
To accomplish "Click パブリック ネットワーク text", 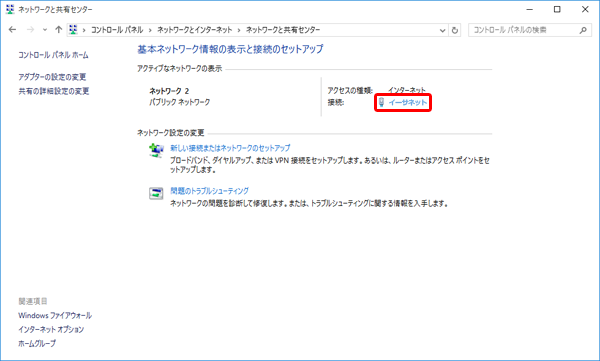I will pos(179,102).
